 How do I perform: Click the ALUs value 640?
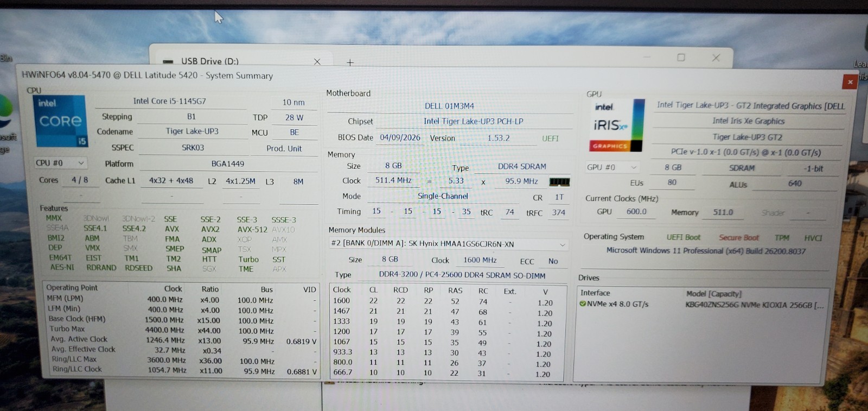coord(795,184)
